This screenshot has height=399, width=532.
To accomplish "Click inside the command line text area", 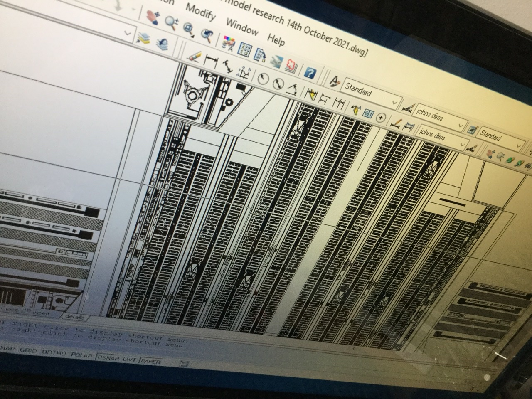I will (x=91, y=335).
